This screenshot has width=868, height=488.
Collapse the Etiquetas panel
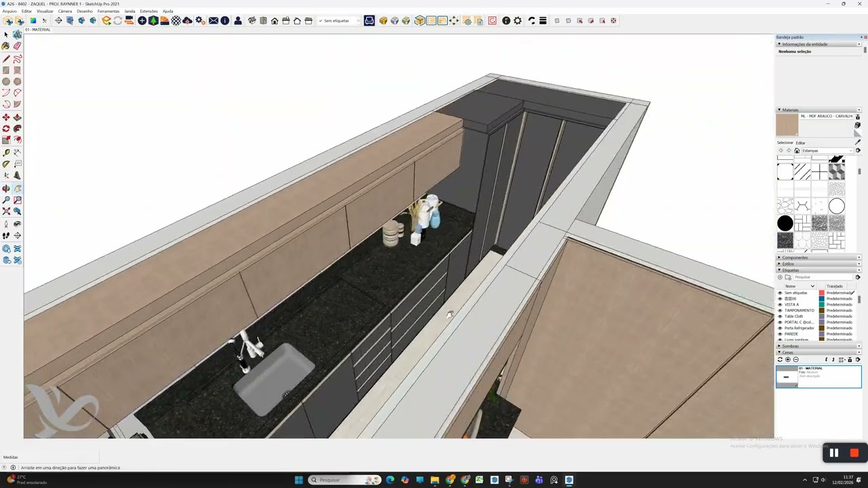point(779,270)
